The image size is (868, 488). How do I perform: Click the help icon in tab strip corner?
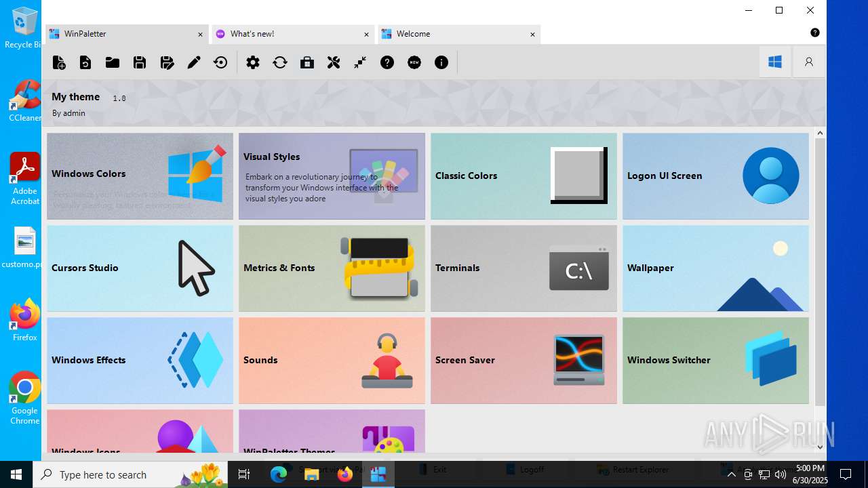[x=815, y=33]
